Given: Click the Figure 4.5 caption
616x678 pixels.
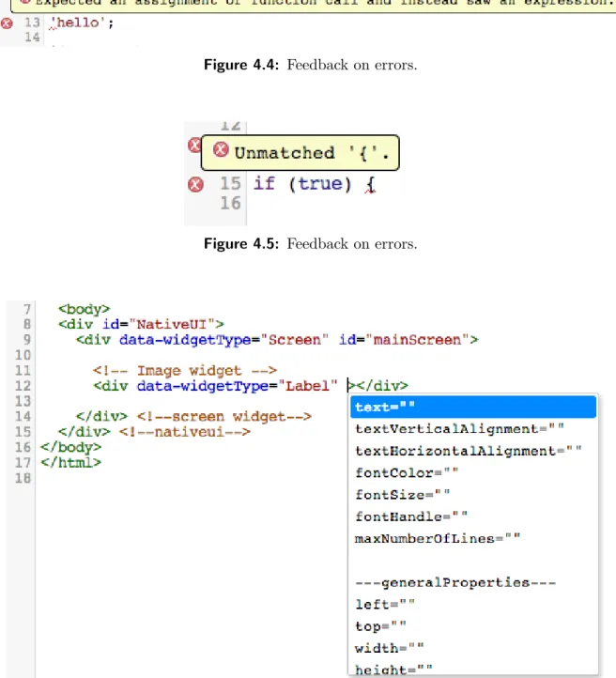Looking at the screenshot, I should pyautogui.click(x=311, y=244).
